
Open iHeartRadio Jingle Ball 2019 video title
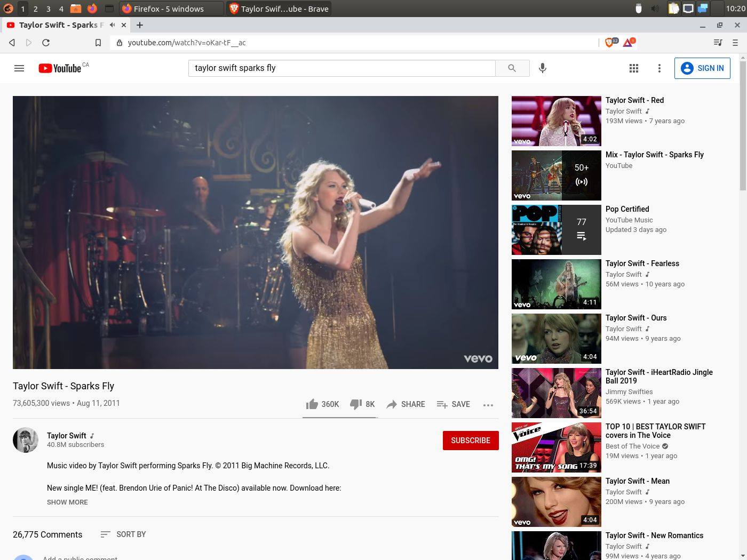(x=659, y=377)
